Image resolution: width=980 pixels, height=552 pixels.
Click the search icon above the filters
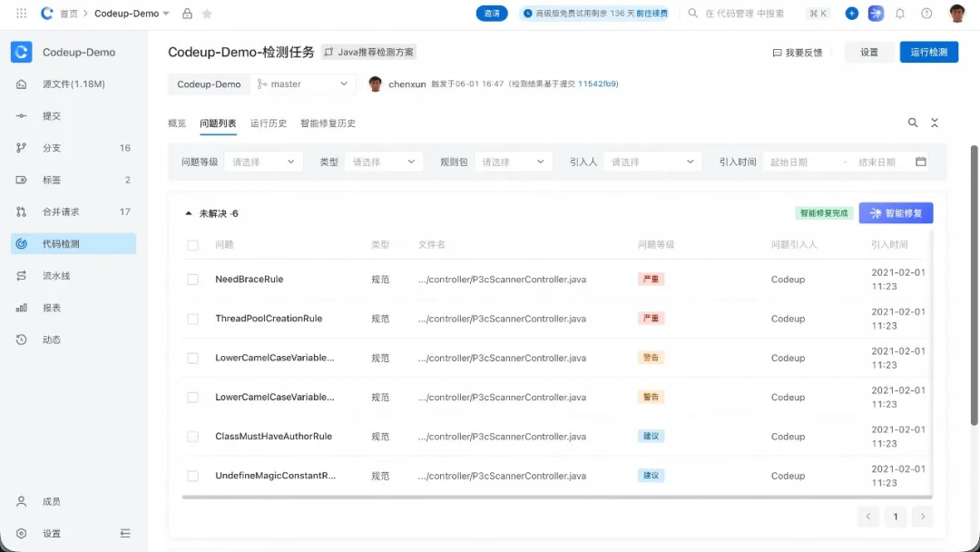[x=913, y=123]
